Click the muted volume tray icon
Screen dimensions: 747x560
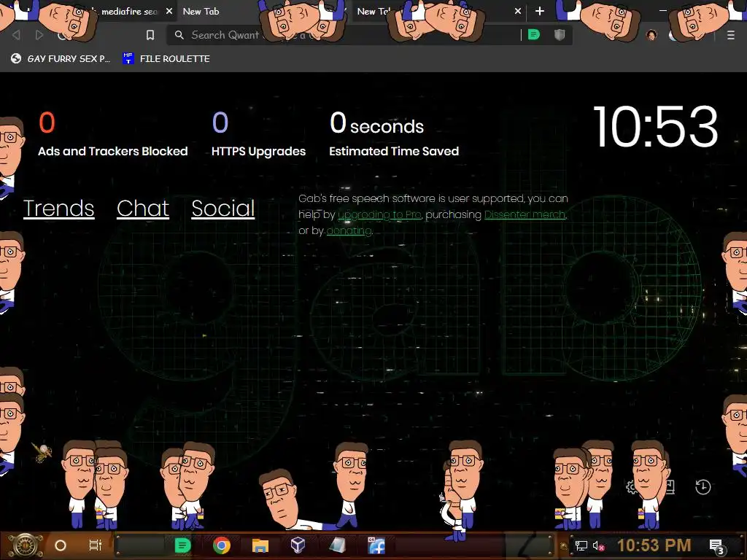(598, 545)
